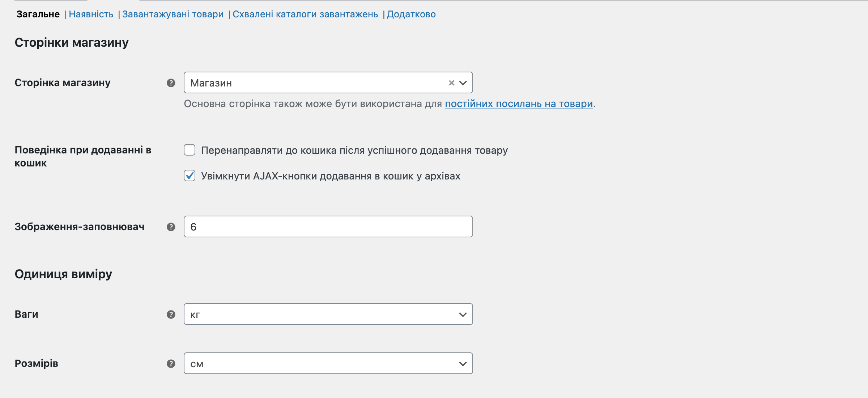Expand the Ваги unit dropdown
Image resolution: width=868 pixels, height=398 pixels.
coord(328,314)
